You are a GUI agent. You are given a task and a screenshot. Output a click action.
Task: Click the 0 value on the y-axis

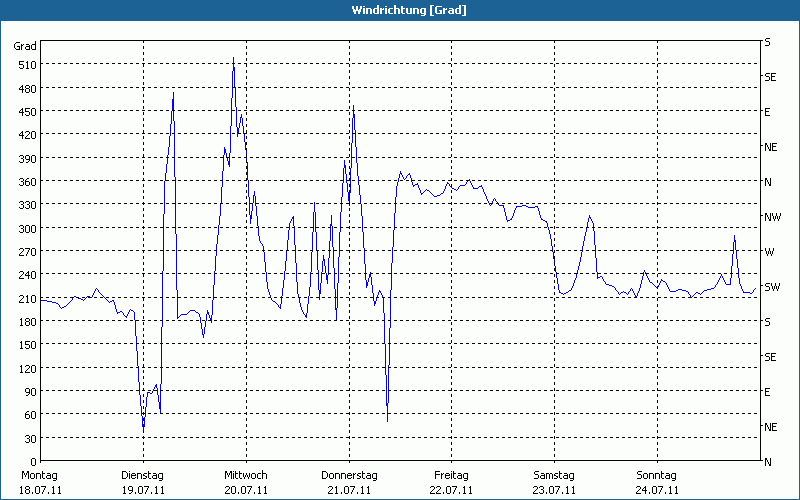click(x=34, y=462)
